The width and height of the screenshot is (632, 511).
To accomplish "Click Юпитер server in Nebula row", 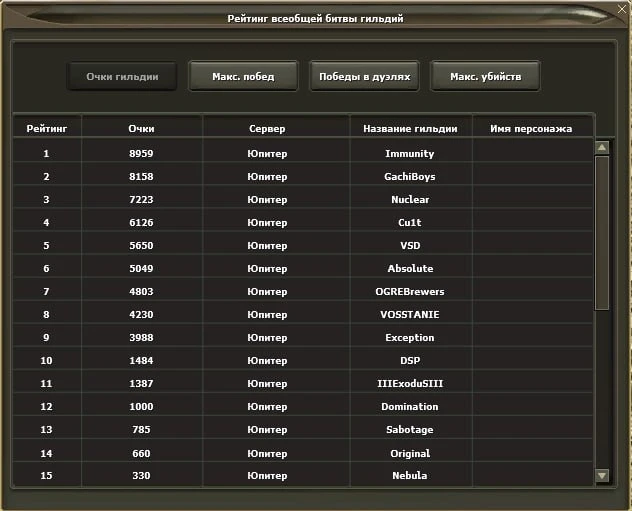I will point(267,476).
